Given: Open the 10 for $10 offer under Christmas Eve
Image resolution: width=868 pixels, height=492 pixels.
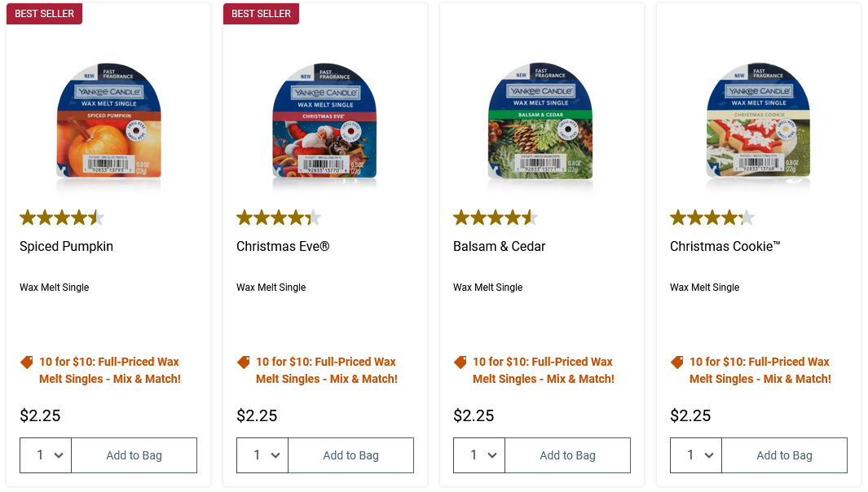Looking at the screenshot, I should coord(326,371).
